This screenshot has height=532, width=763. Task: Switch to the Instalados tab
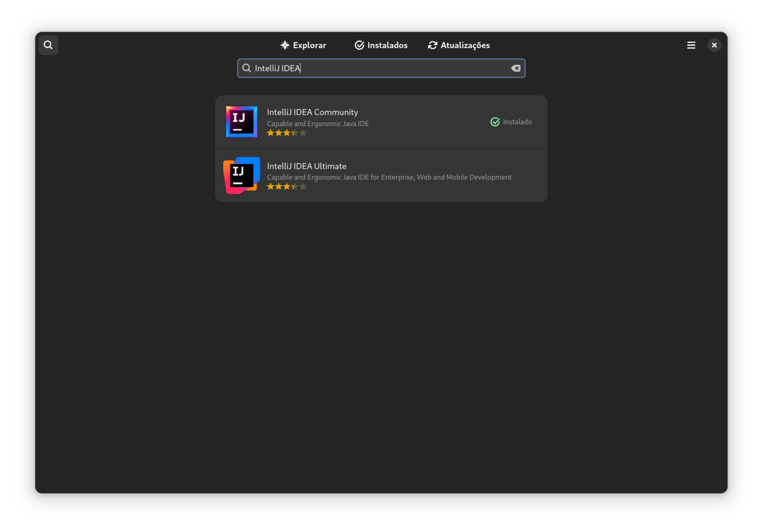[381, 45]
